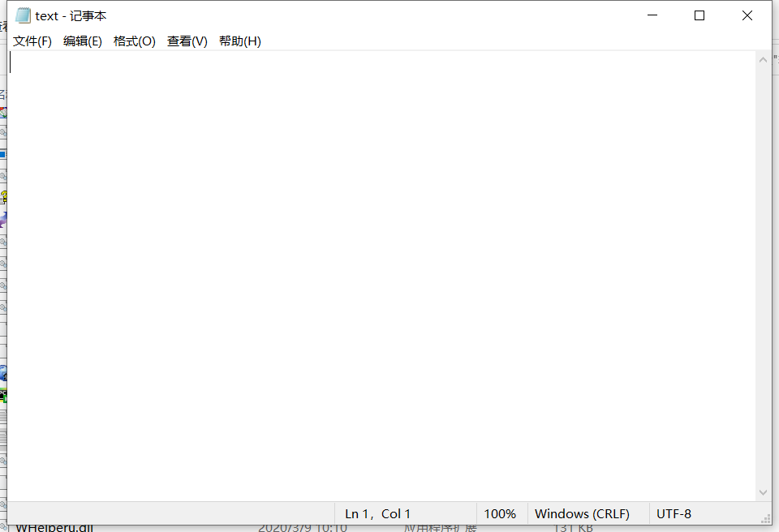The width and height of the screenshot is (779, 532).
Task: Click the resize grip icon at the status bar corner
Action: tap(765, 518)
